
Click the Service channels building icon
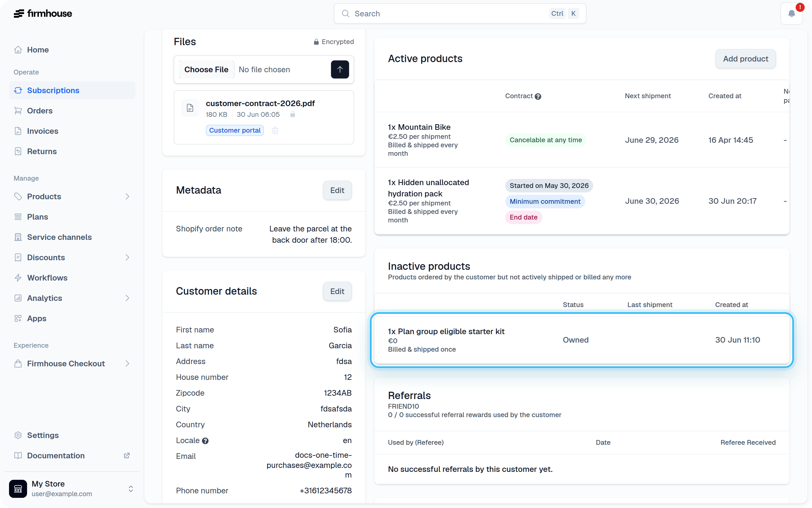point(18,237)
